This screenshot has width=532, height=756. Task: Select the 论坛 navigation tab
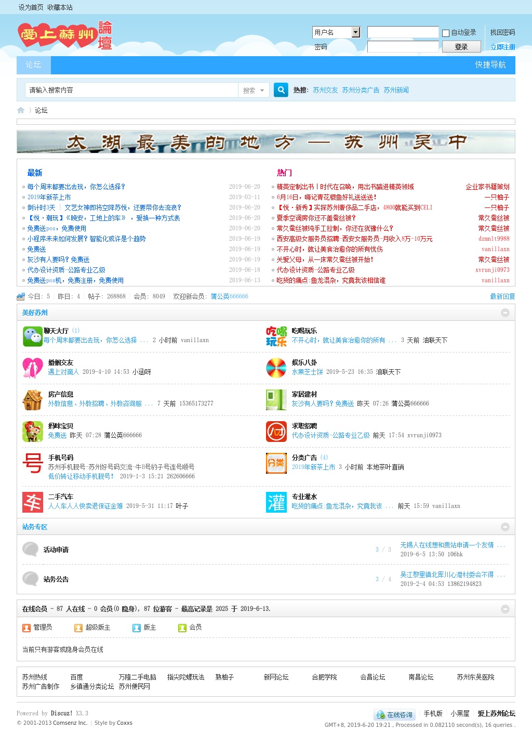point(33,64)
